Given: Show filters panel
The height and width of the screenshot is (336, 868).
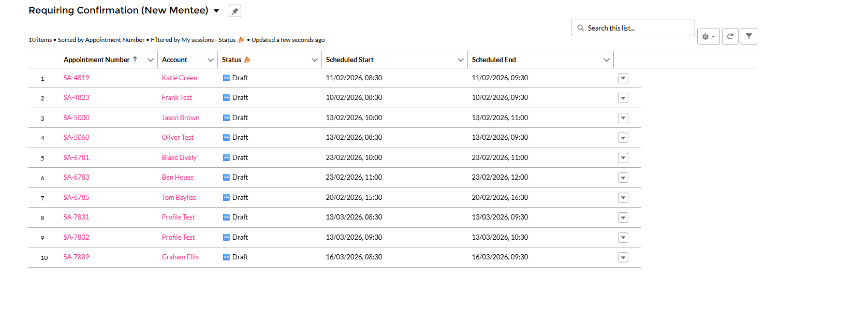Looking at the screenshot, I should [749, 36].
